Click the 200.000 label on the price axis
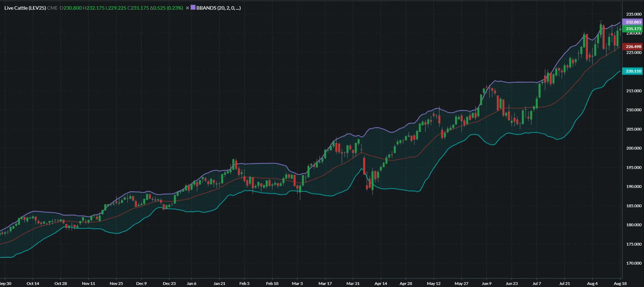644x287 pixels. tap(634, 148)
